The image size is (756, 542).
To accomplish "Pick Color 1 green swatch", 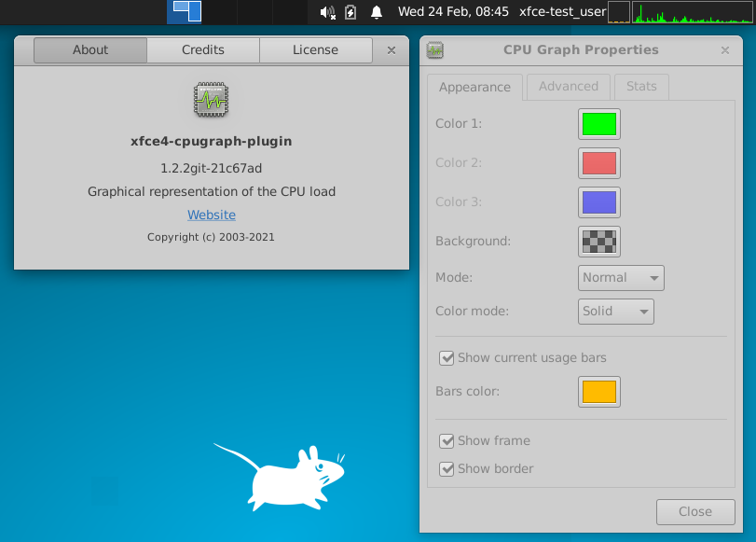I will coord(599,124).
